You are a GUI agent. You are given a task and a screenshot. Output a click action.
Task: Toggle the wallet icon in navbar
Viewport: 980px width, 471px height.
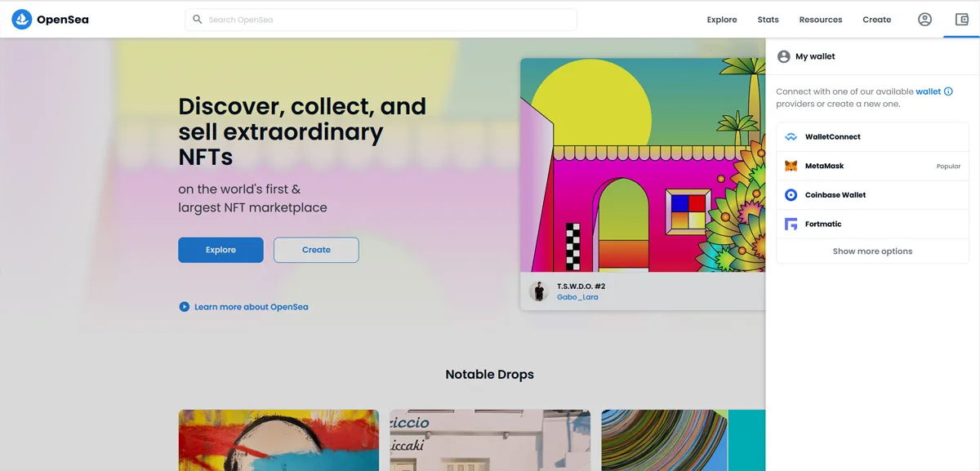(x=961, y=20)
